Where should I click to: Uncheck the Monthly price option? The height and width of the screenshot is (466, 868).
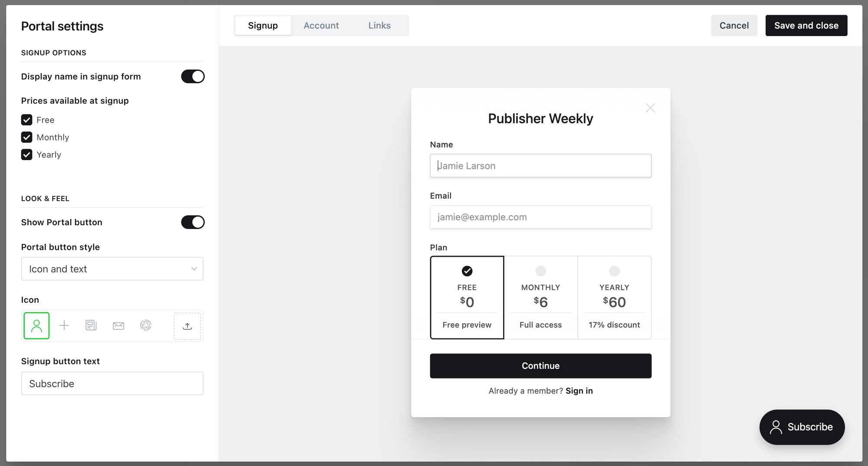pos(26,137)
